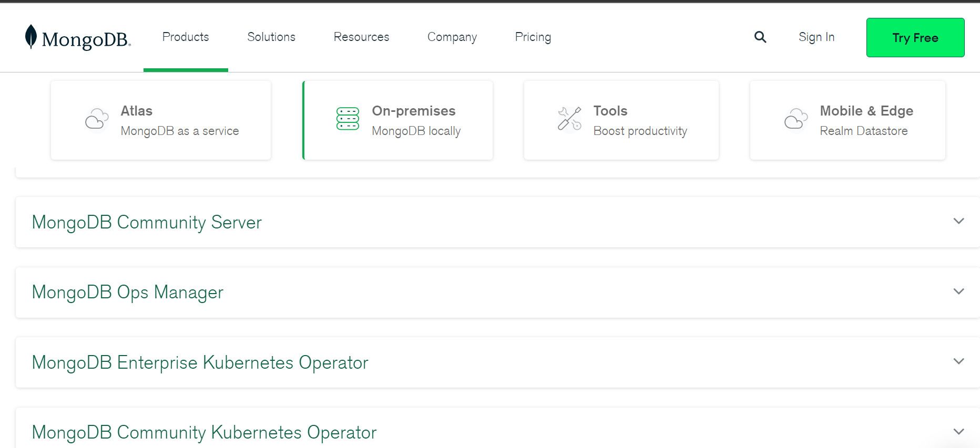Click the 'MongoDB as a service' subtitle
This screenshot has height=448, width=980.
coord(180,131)
